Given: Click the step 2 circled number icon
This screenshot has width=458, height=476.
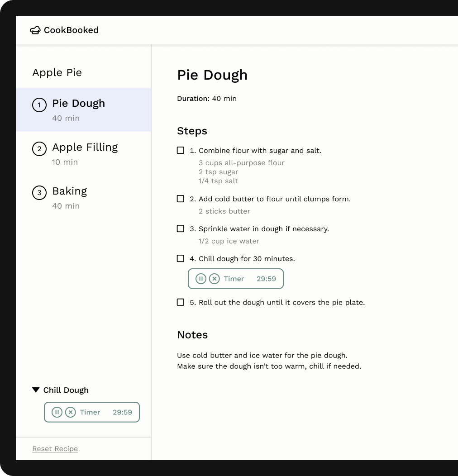Looking at the screenshot, I should coord(39,149).
